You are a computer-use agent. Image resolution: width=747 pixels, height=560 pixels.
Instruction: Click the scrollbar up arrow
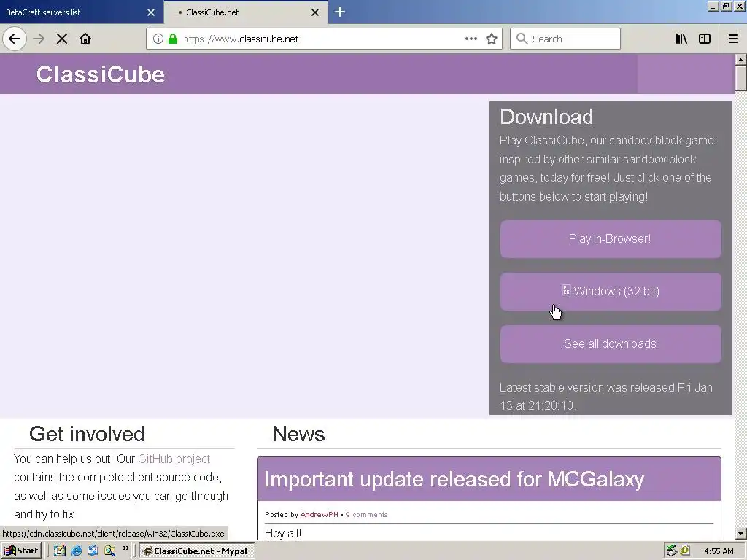pyautogui.click(x=740, y=60)
